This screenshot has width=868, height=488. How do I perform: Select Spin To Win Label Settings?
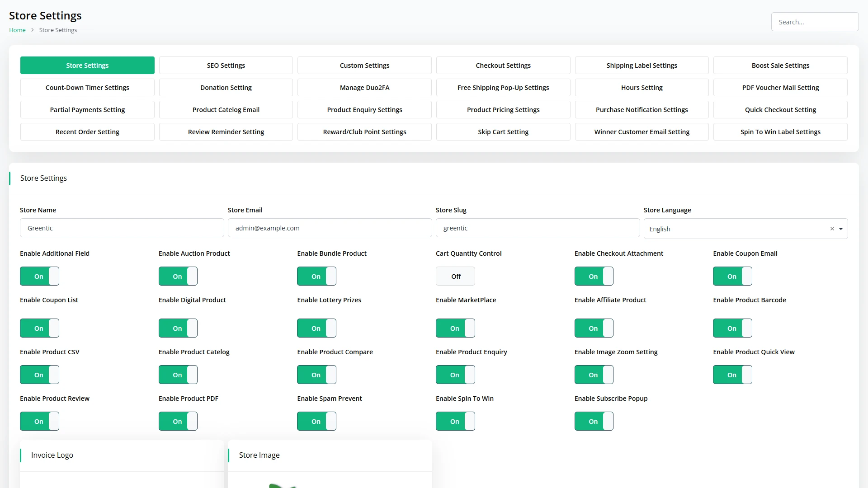pos(780,132)
